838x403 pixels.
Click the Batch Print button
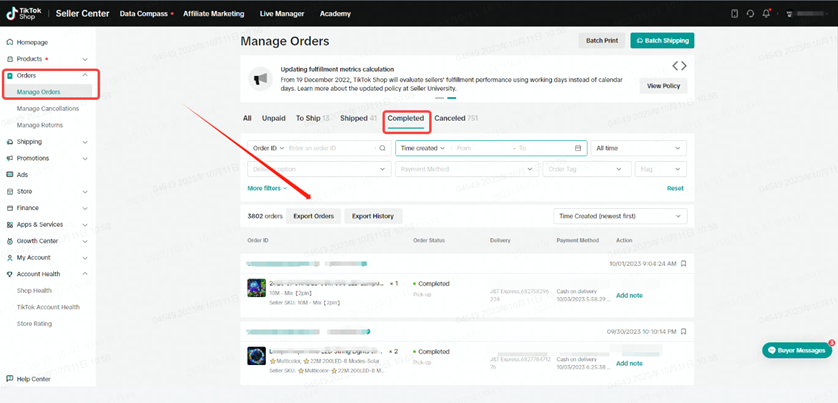coord(602,41)
